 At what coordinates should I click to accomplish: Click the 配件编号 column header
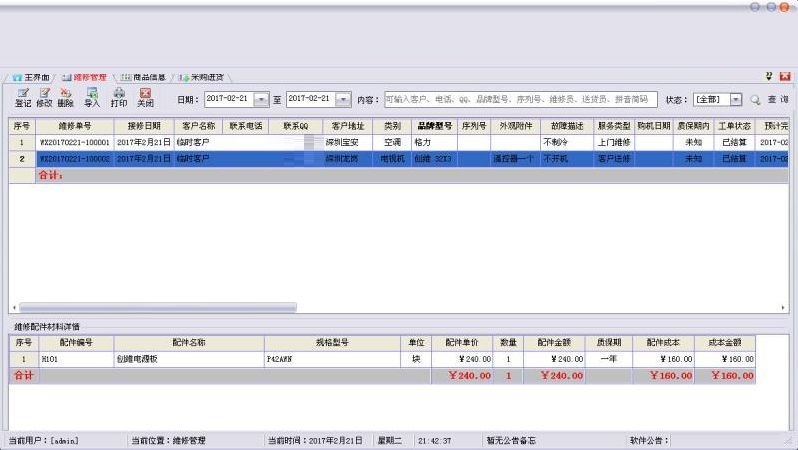76,343
